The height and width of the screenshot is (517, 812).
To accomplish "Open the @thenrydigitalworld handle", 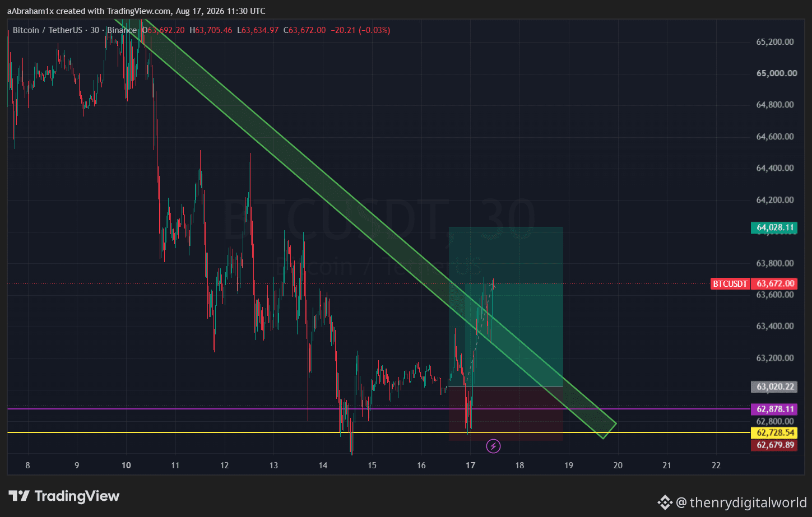I will coord(741,502).
